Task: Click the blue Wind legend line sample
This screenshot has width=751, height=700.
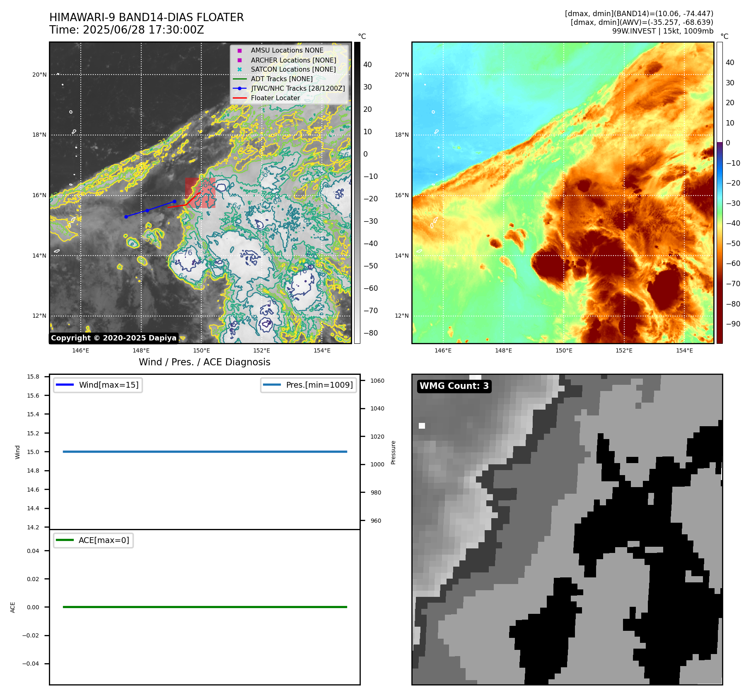Action: click(x=65, y=385)
